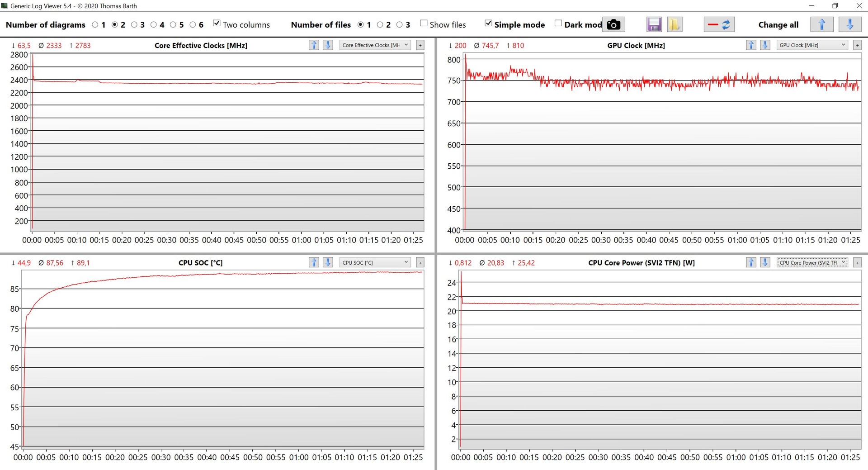Toggle the Two columns checkbox
Screen dimensions: 868x470
[x=217, y=24]
